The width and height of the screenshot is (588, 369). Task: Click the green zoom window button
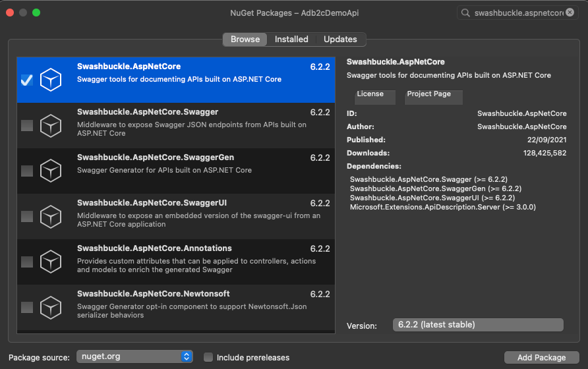36,13
